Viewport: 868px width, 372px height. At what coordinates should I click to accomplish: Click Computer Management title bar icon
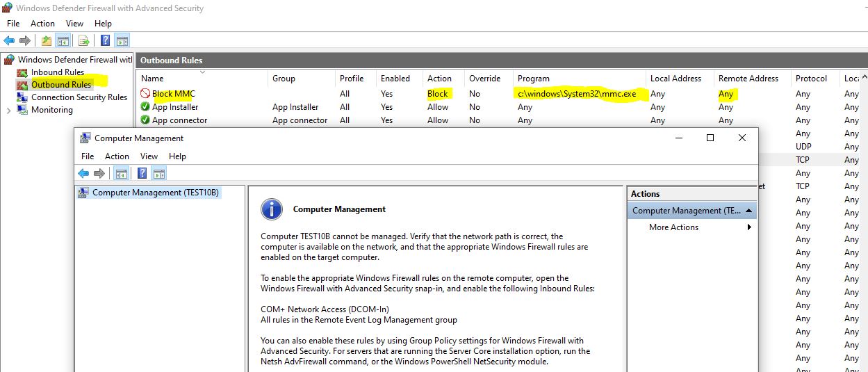pyautogui.click(x=85, y=138)
